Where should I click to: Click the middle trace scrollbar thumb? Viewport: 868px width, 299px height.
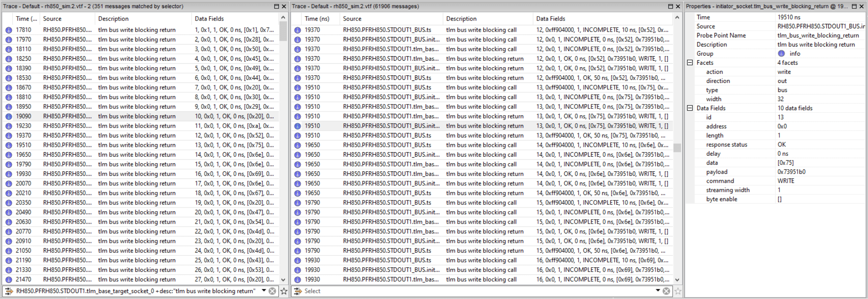(677, 148)
